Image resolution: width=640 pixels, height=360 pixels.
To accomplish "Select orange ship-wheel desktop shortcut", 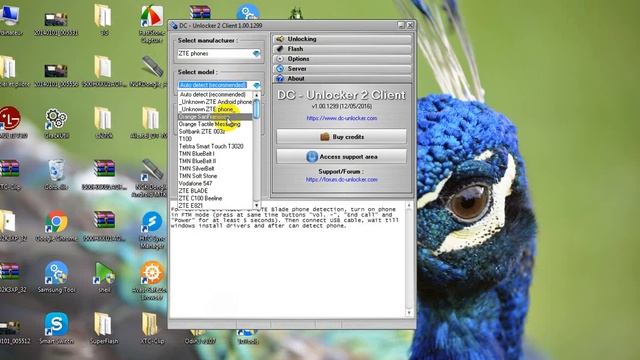I will point(152,281).
